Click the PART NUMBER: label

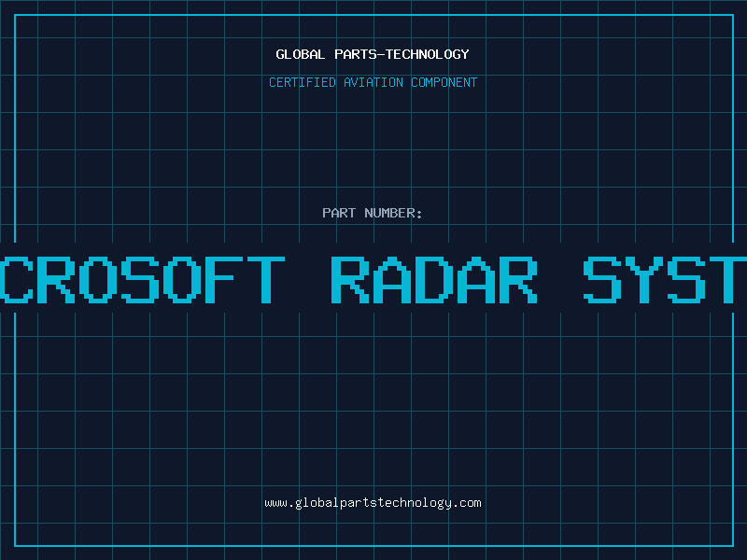(373, 213)
